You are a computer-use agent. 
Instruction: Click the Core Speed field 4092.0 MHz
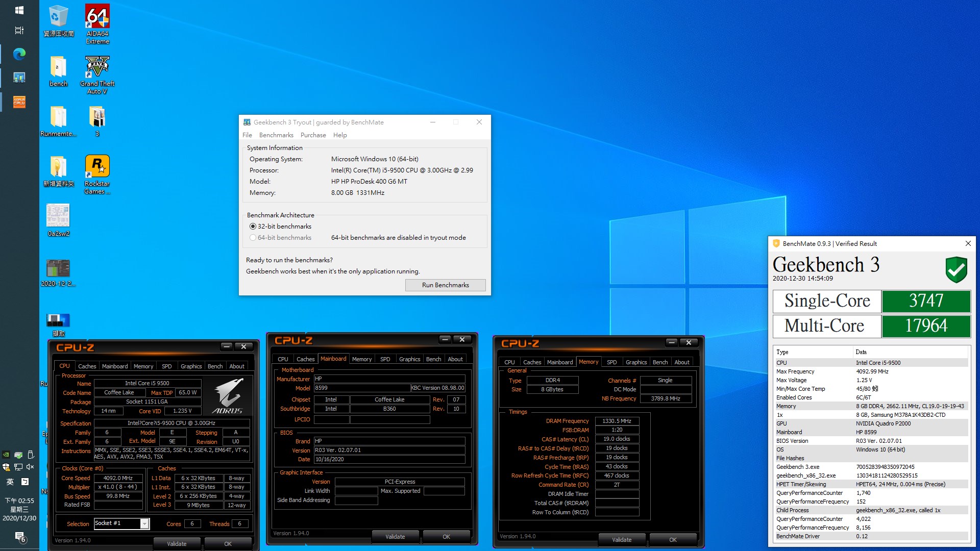click(x=118, y=478)
